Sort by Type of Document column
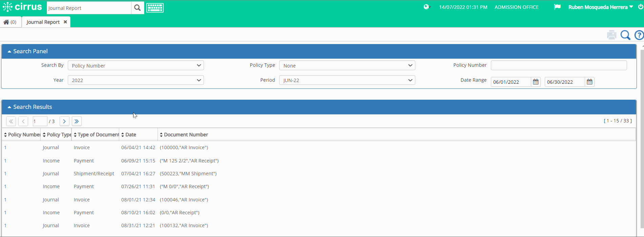 pos(96,135)
